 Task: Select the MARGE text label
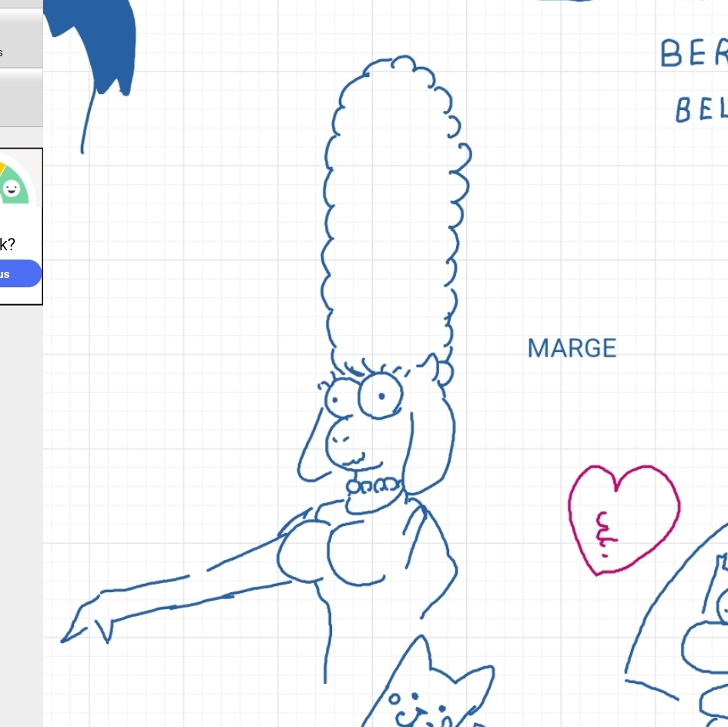pos(572,348)
